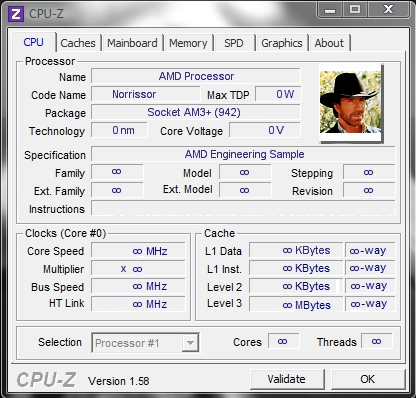
Task: Click the 'Version 1.58' text
Action: (x=118, y=381)
